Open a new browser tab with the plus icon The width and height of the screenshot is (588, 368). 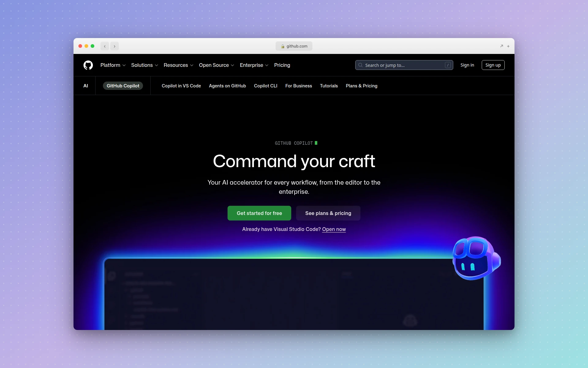(x=508, y=46)
